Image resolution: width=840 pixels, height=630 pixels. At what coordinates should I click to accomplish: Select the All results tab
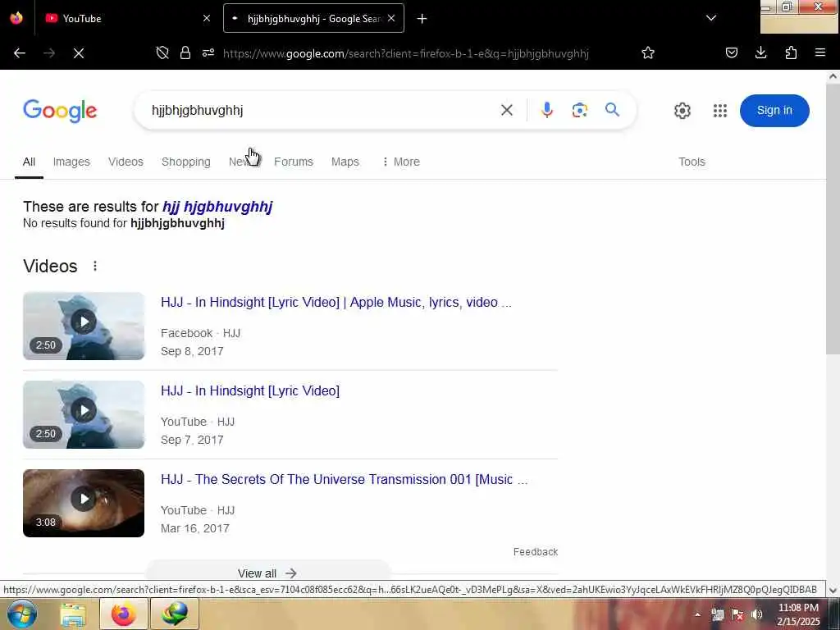coord(29,162)
